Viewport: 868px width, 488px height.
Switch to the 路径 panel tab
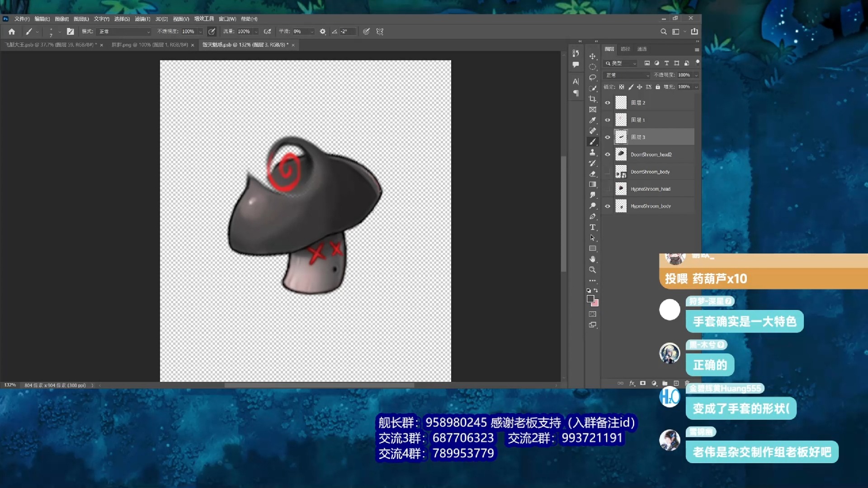[626, 49]
